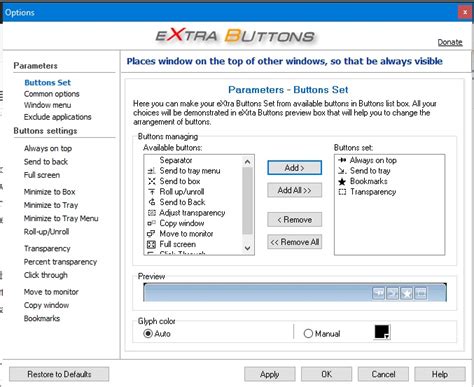Click the Add All >> button
The image size is (474, 387).
295,190
